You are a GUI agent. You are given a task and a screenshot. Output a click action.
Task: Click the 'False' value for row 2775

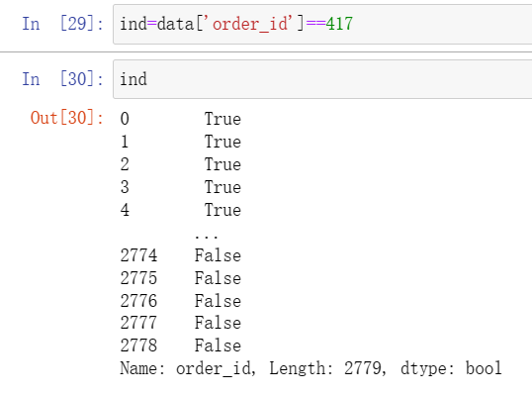click(218, 278)
